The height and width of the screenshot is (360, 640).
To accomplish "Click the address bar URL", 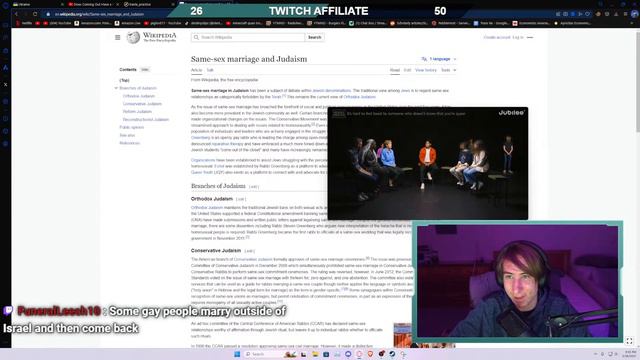I will (99, 14).
